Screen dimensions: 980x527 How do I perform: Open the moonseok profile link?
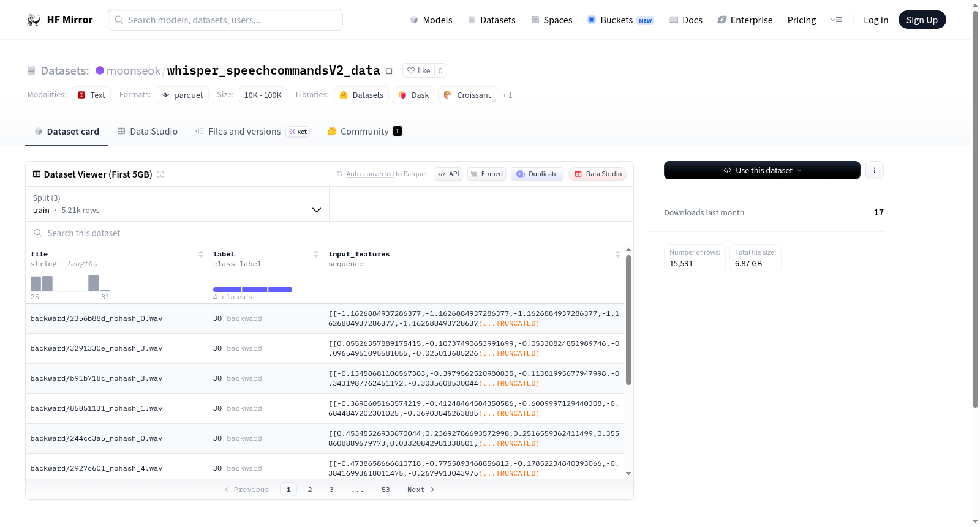134,71
